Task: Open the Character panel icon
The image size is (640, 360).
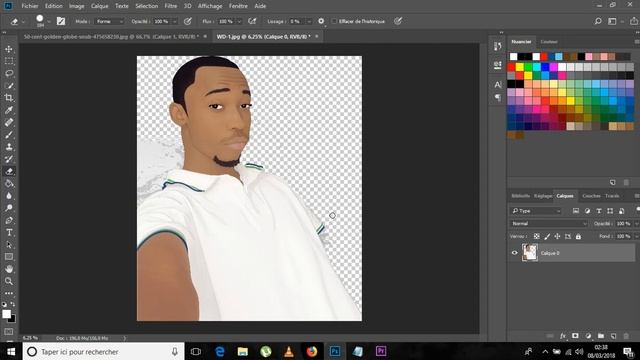Action: [498, 85]
